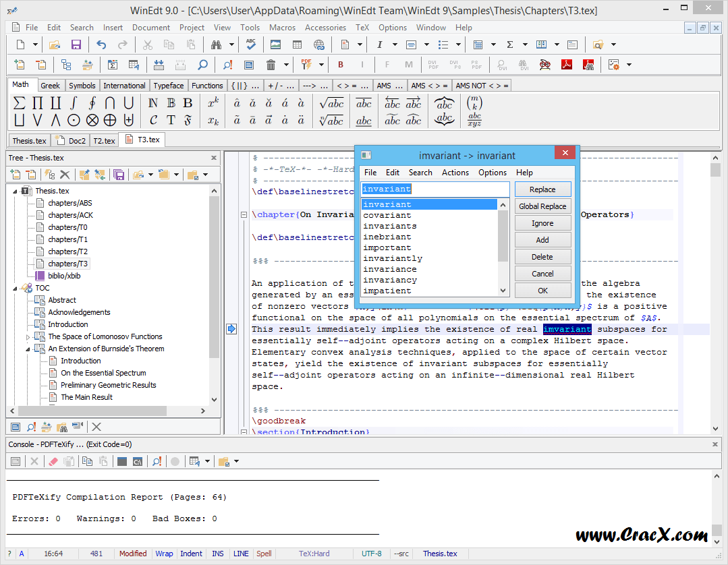Click the italic I toolbar icon

tap(379, 44)
